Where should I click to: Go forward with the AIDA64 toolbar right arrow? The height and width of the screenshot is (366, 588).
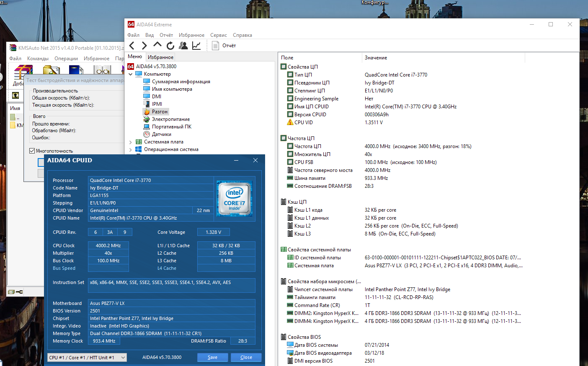click(144, 46)
